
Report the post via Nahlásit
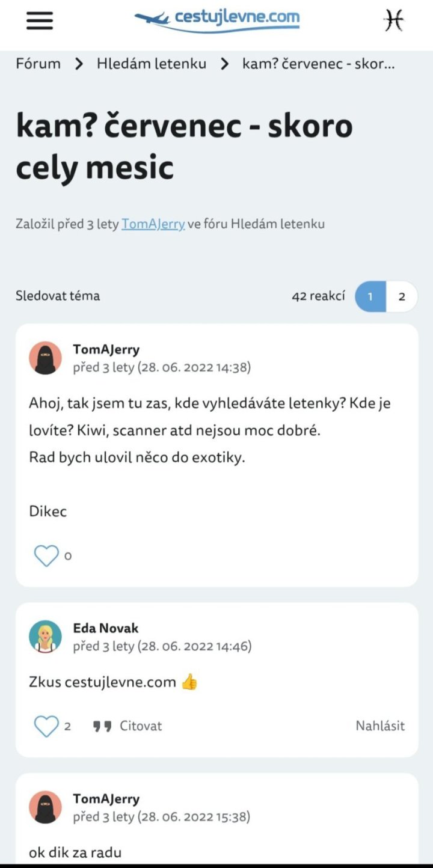(380, 726)
